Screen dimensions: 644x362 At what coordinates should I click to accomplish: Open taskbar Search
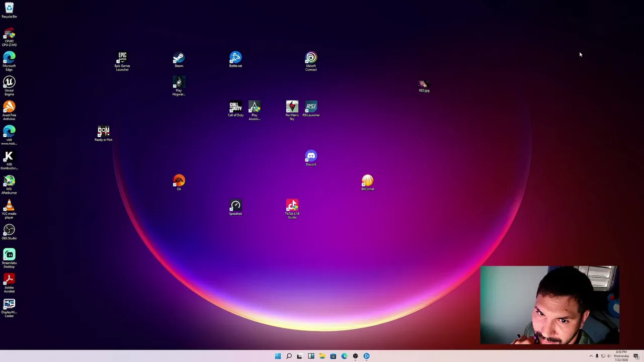click(289, 356)
